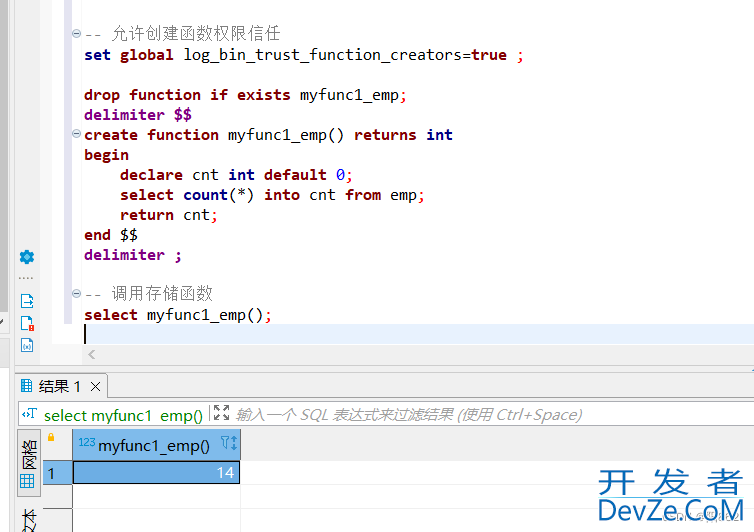Click the expand filter panel icon

(x=221, y=413)
